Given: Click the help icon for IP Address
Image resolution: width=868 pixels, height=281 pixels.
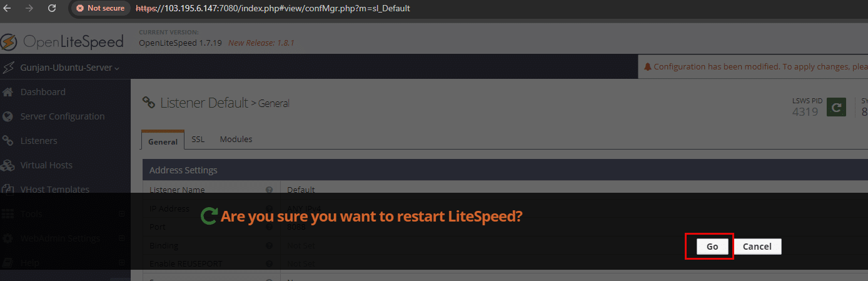Looking at the screenshot, I should pyautogui.click(x=270, y=208).
